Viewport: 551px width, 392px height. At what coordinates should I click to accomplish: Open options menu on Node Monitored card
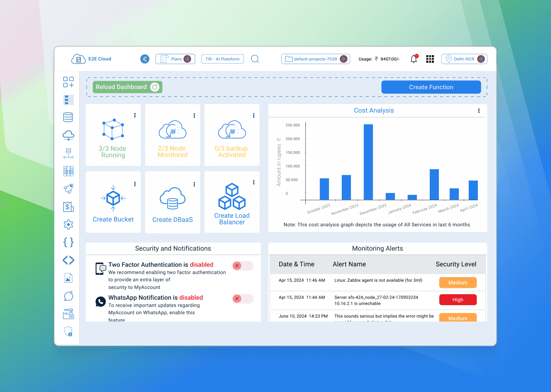(x=194, y=116)
